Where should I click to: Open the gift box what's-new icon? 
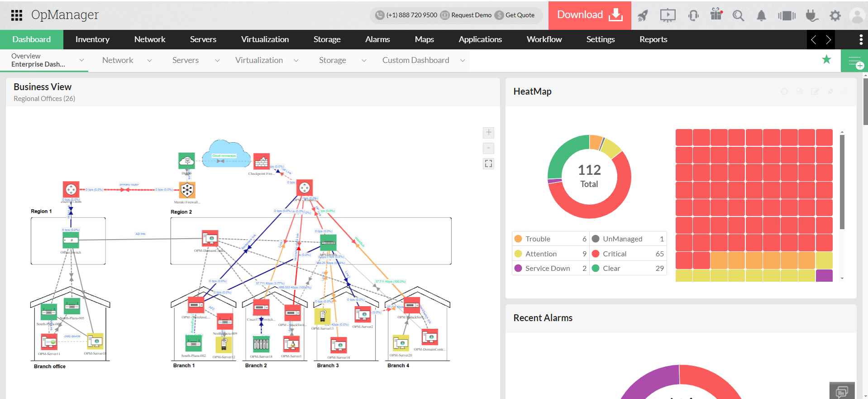716,15
